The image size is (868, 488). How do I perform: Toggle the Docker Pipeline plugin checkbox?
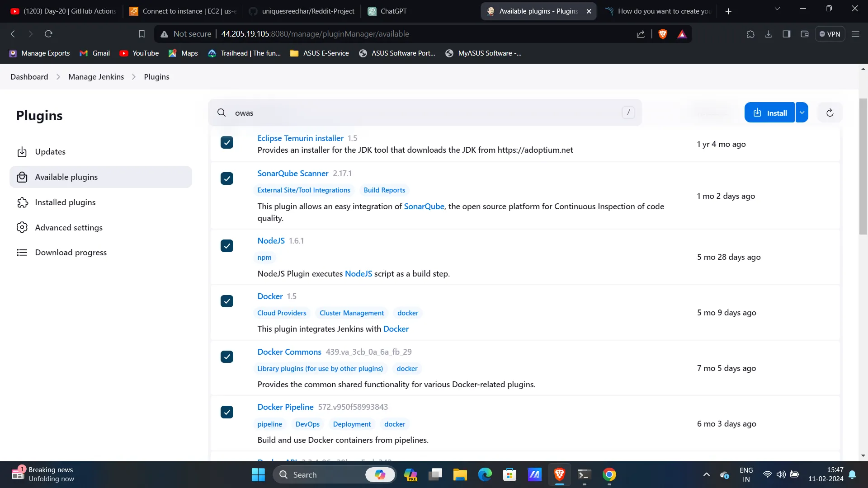point(227,412)
